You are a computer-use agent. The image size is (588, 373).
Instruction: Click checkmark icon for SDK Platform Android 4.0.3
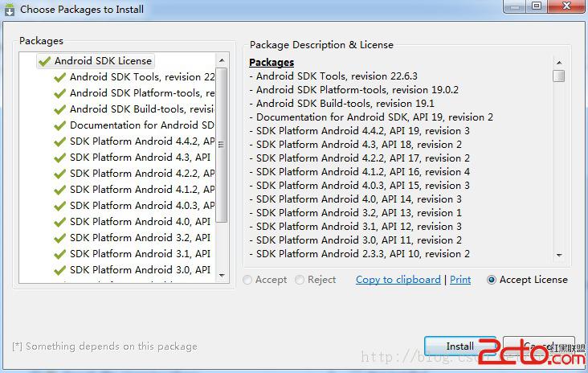click(x=59, y=206)
